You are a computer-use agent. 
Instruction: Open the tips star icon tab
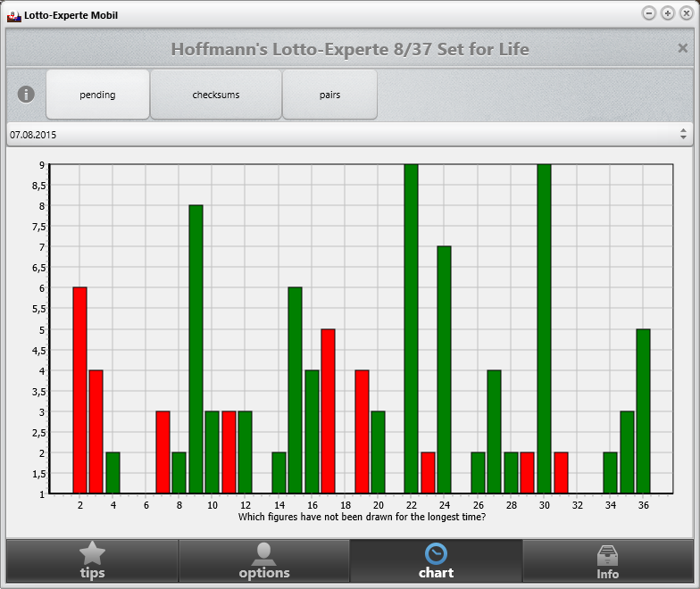[93, 560]
